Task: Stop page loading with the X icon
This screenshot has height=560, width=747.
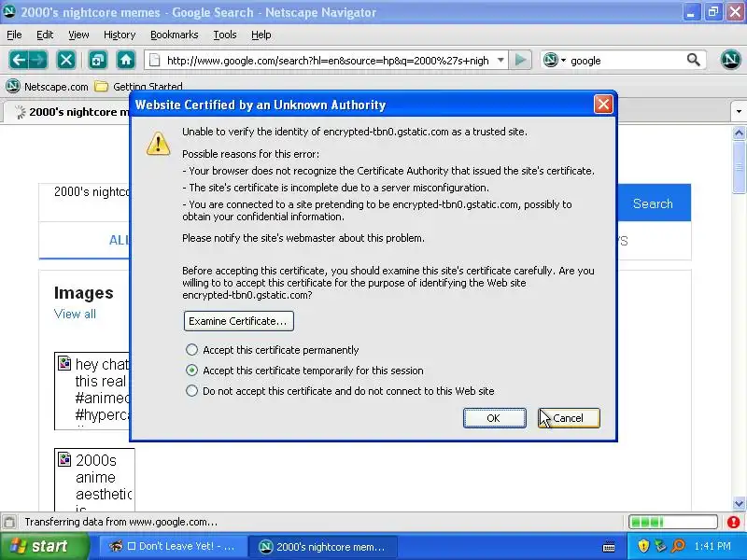Action: tap(66, 60)
